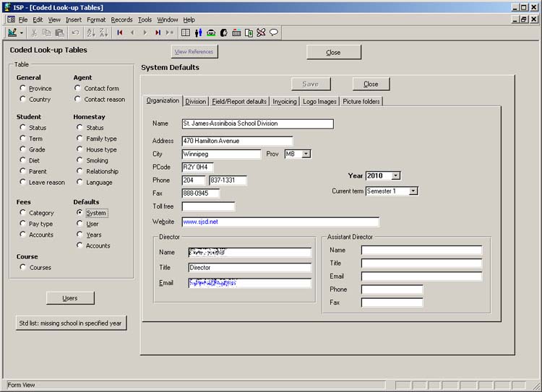Switch to the Invoicing tab
Viewport: 542px width, 392px height.
pyautogui.click(x=285, y=102)
